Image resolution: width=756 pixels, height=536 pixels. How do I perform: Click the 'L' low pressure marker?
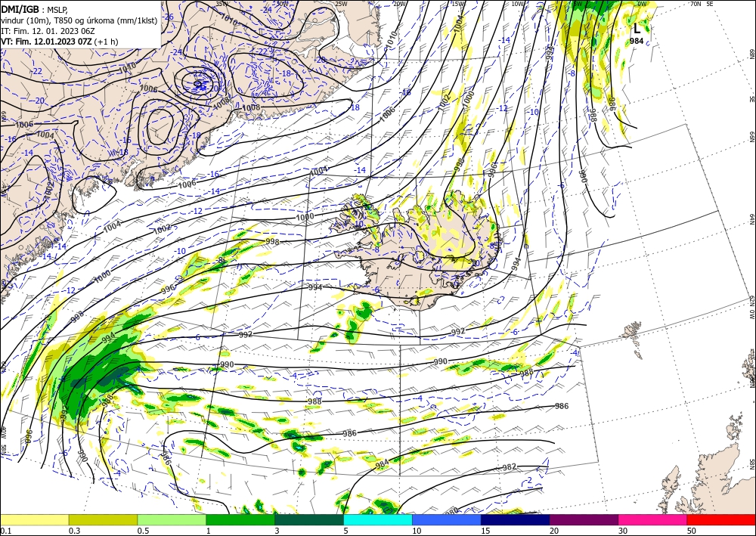click(637, 29)
